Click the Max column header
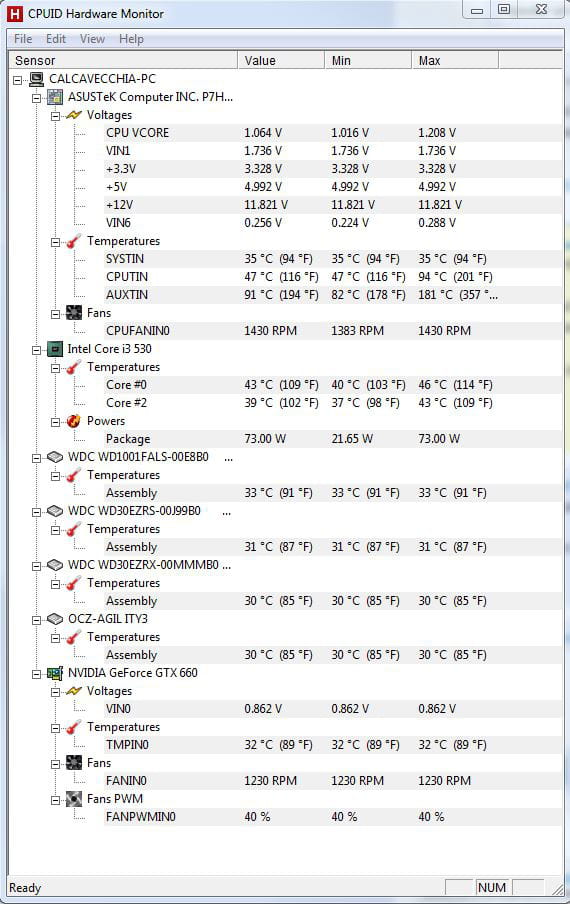Image resolution: width=570 pixels, height=904 pixels. [455, 61]
